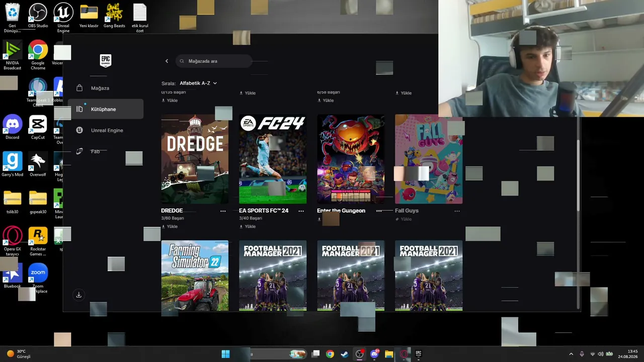The height and width of the screenshot is (362, 644).
Task: Select the Discord desktop shortcut
Action: pos(12,127)
